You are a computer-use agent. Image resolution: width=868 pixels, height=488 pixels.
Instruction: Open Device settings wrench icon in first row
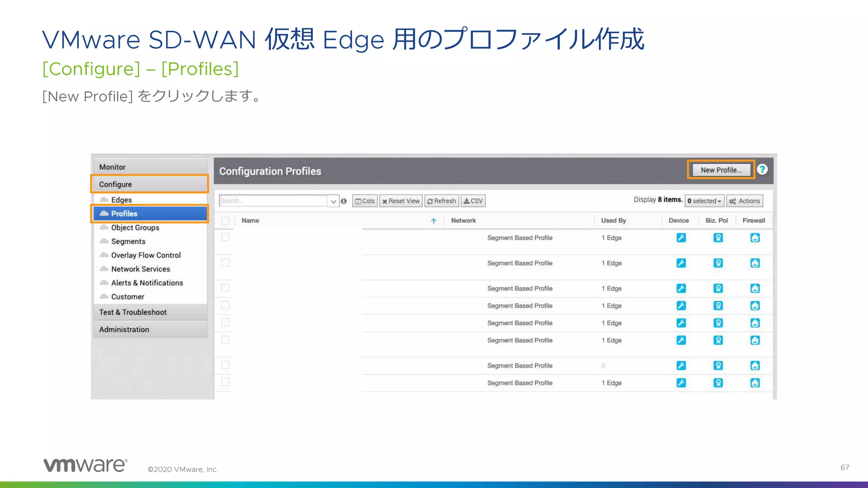(x=681, y=238)
